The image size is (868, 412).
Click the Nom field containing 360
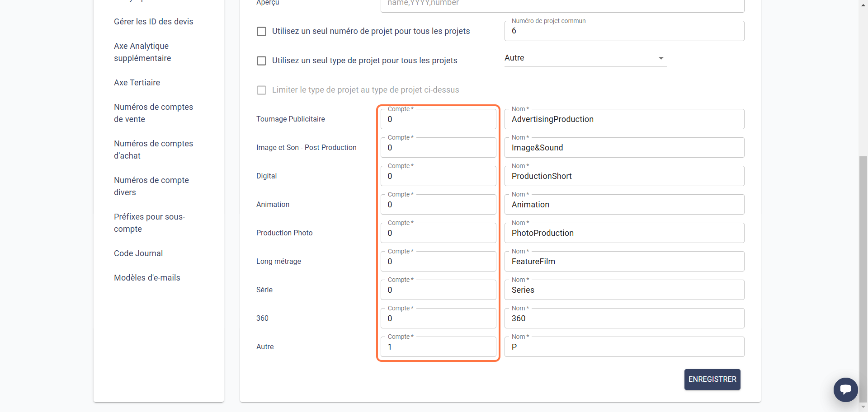[x=624, y=318]
